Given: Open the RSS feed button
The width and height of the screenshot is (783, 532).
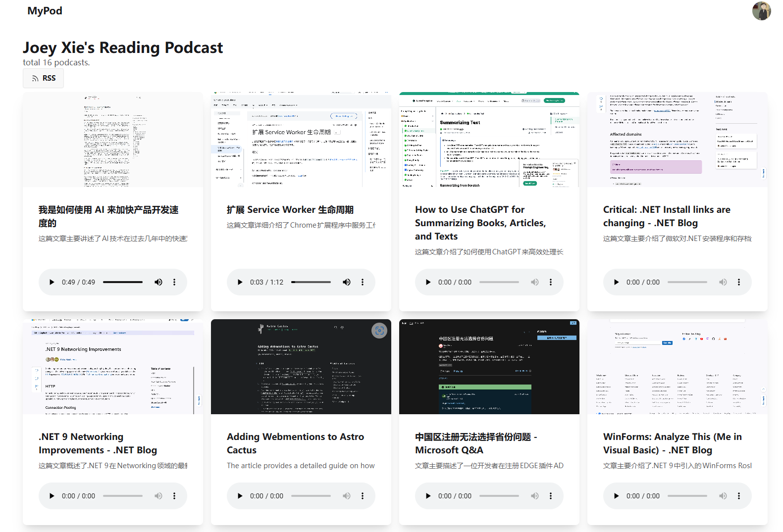Looking at the screenshot, I should 43,78.
